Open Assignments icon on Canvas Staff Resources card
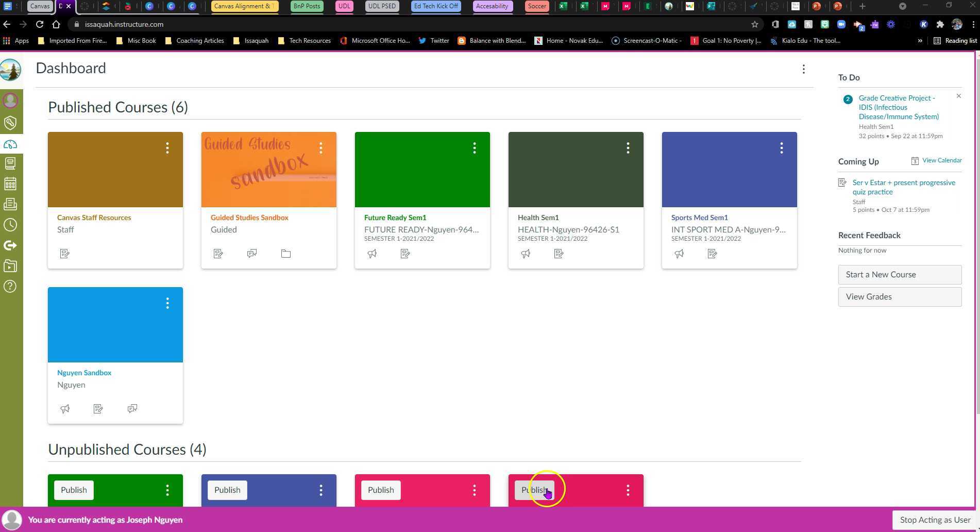980x532 pixels. [65, 254]
